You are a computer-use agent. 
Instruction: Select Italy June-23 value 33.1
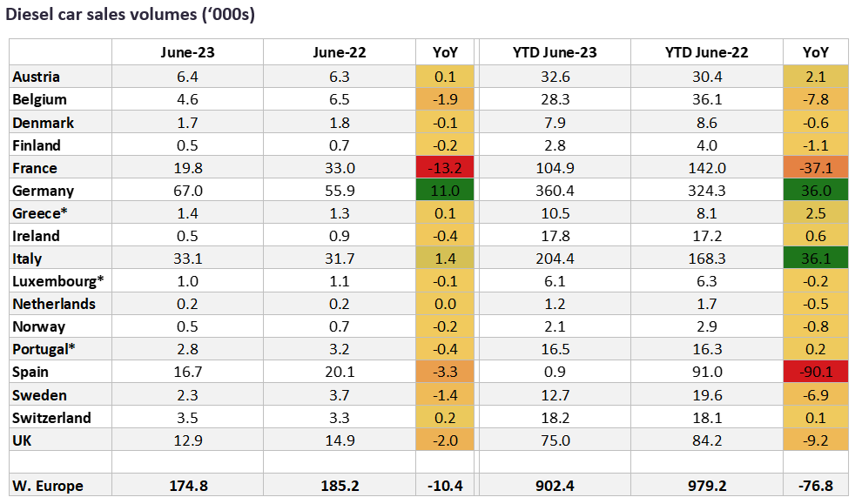[187, 259]
